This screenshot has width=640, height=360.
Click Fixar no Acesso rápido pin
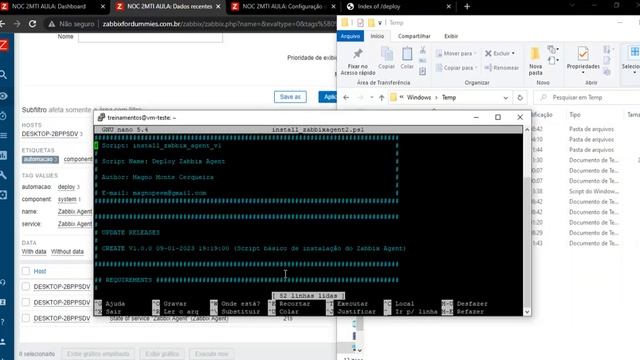(358, 62)
